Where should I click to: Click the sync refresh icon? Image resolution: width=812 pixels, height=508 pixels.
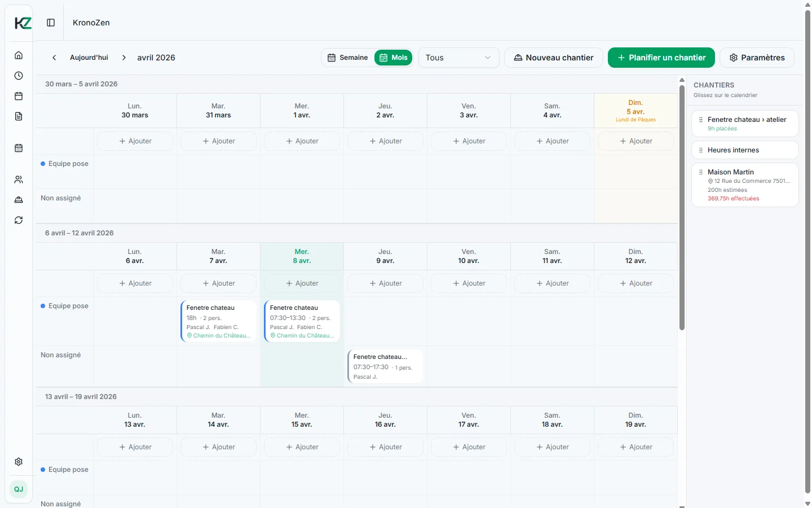[19, 220]
